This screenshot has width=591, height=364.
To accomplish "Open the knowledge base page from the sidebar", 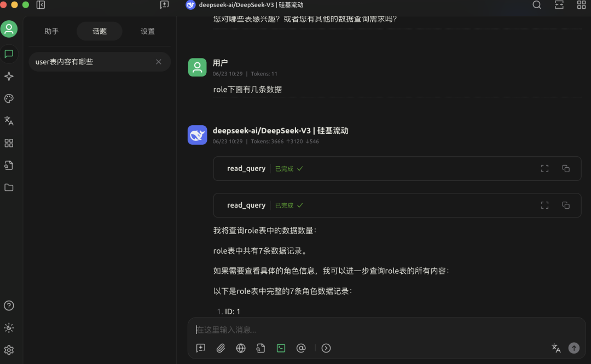I will [x=9, y=165].
